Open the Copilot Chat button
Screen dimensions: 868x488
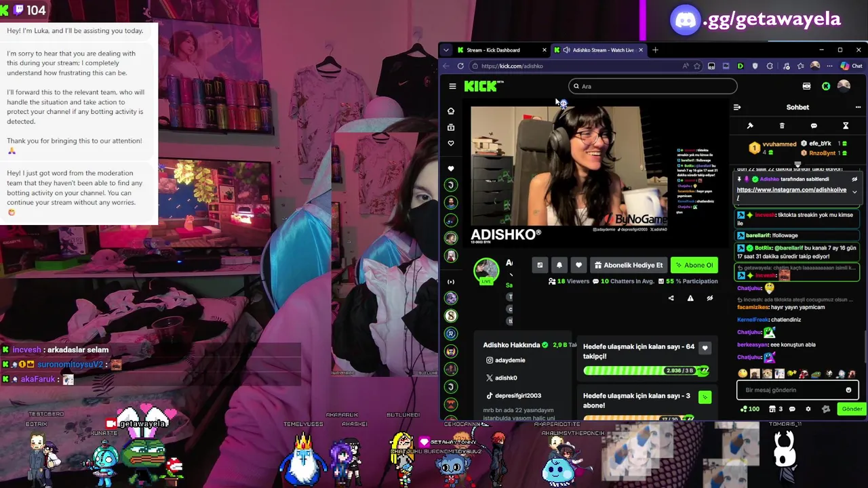click(x=851, y=66)
